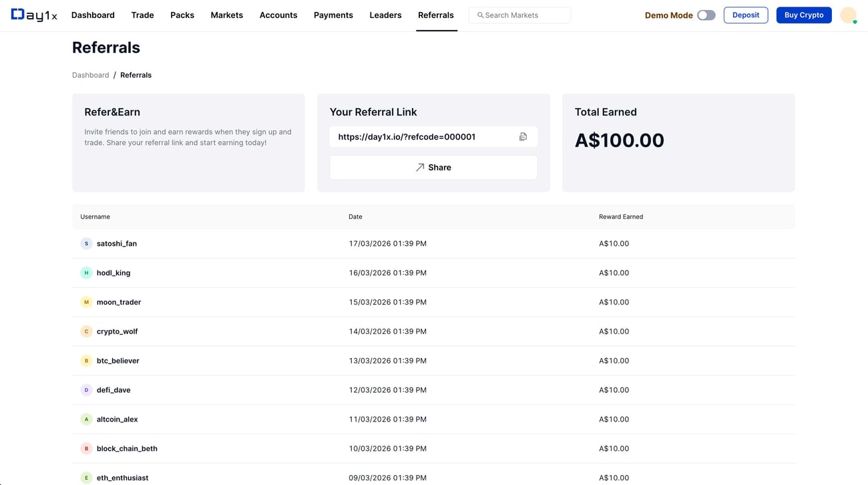
Task: Sort by the Date column header
Action: pyautogui.click(x=355, y=217)
